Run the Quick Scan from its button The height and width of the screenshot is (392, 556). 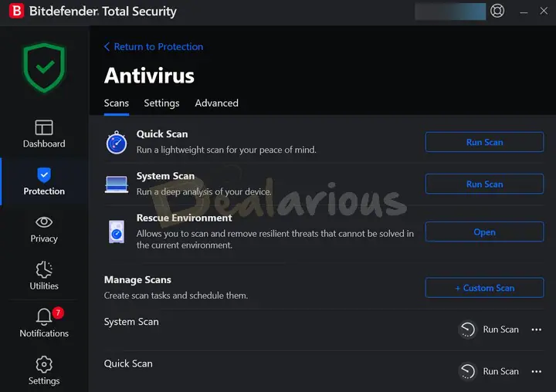pyautogui.click(x=484, y=142)
